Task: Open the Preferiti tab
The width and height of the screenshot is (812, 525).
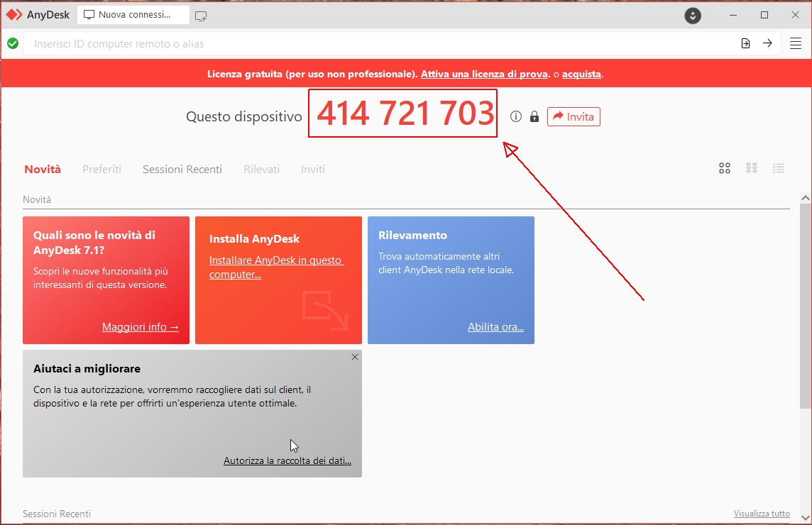Action: pyautogui.click(x=101, y=170)
